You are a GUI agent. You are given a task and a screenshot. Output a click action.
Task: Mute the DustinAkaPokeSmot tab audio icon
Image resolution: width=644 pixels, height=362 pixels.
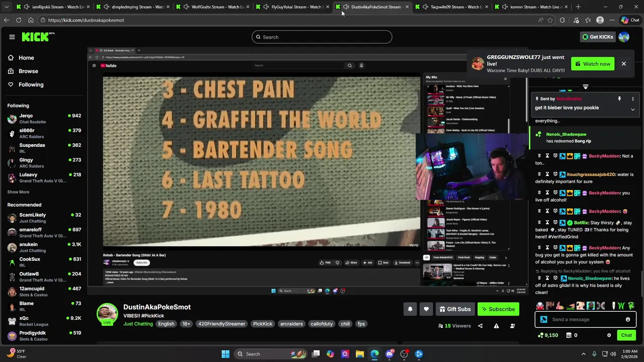point(346,7)
